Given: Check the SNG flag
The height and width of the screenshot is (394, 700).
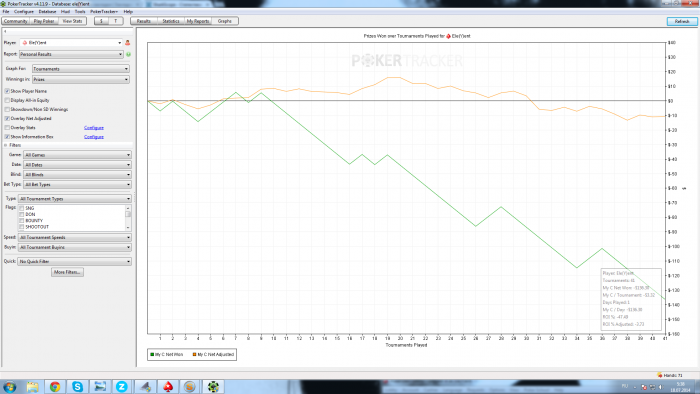Looking at the screenshot, I should pyautogui.click(x=21, y=208).
